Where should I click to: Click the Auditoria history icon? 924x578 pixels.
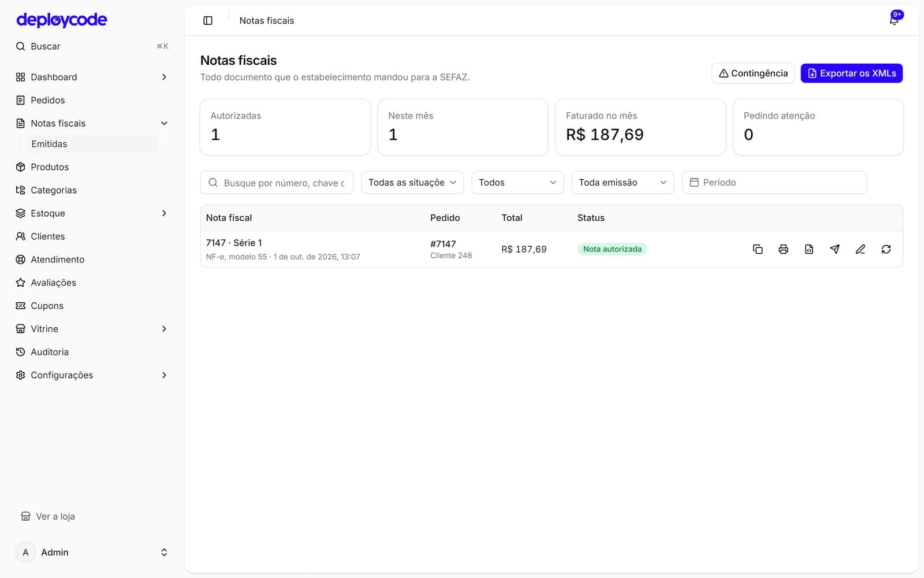coord(21,352)
